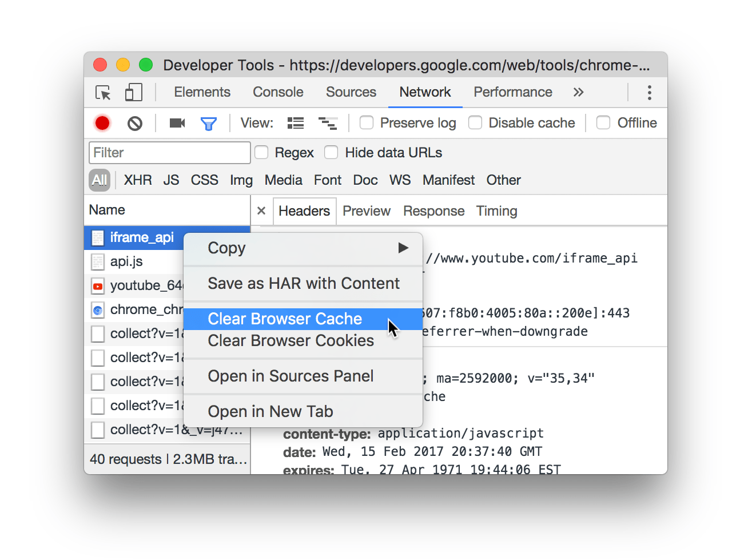The height and width of the screenshot is (560, 752).
Task: Switch to the Headers tab
Action: [304, 211]
